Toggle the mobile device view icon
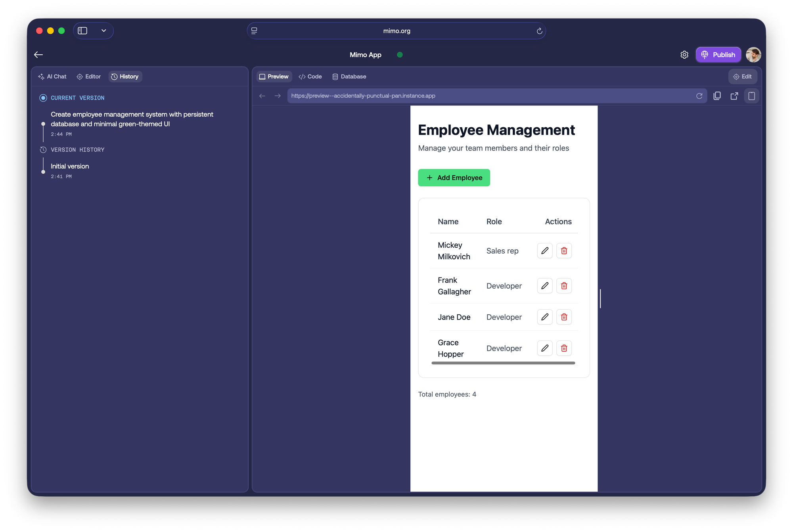 click(751, 96)
